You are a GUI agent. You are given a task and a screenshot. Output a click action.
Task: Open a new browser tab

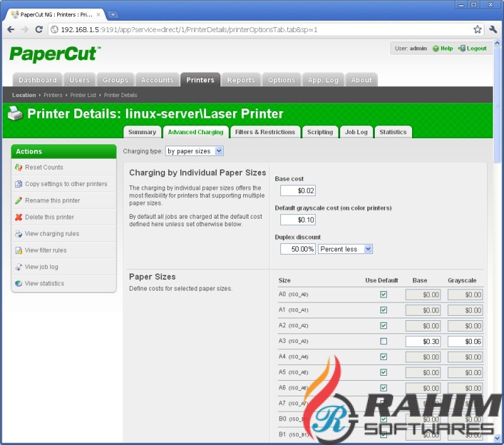(x=113, y=14)
